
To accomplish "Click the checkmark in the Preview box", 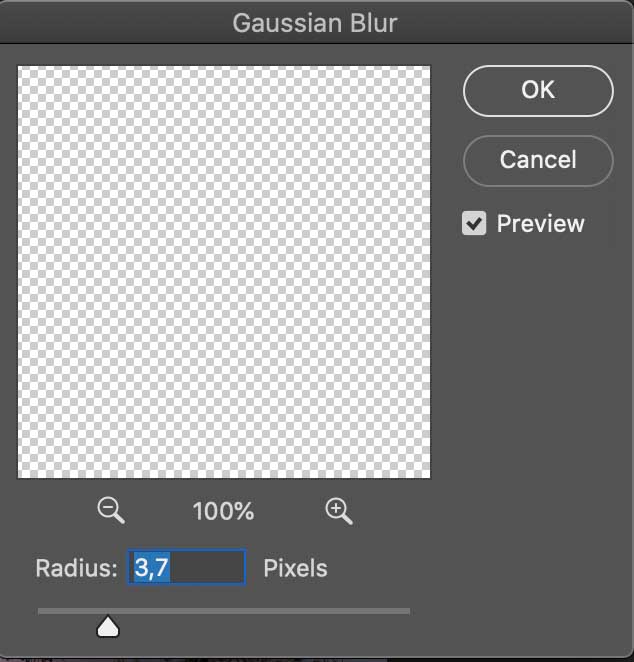I will click(474, 223).
